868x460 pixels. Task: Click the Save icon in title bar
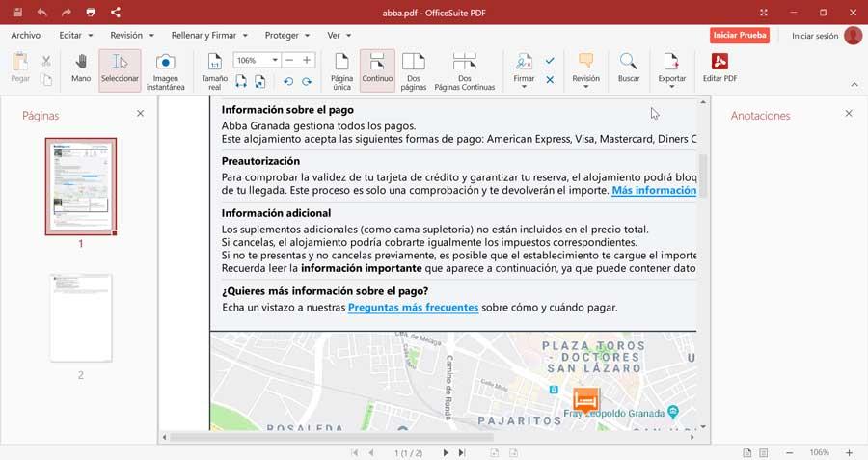(x=17, y=12)
